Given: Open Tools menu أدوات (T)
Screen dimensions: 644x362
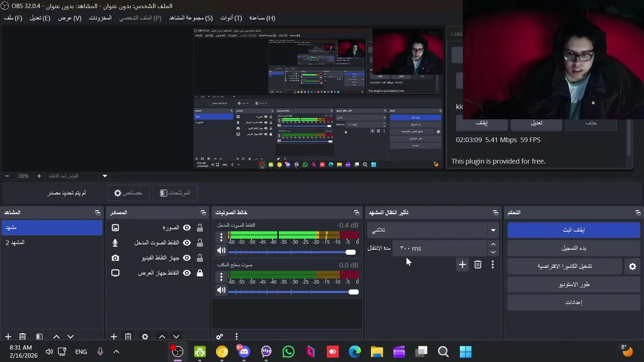Looking at the screenshot, I should click(x=231, y=18).
